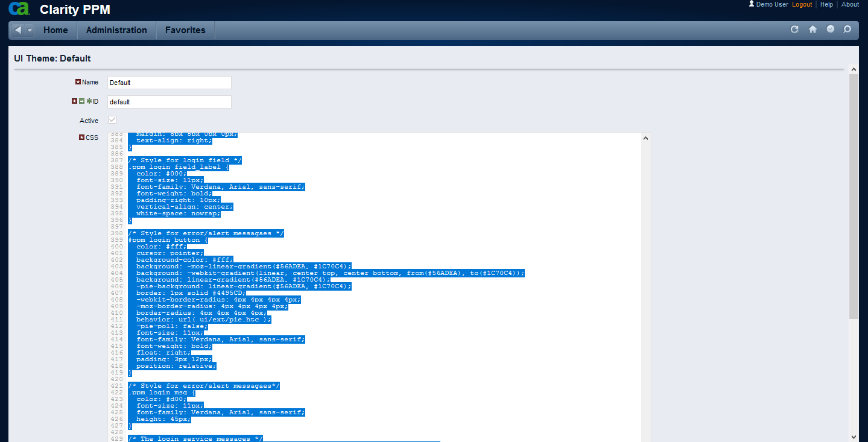Click CSS line 'float: right;'

(x=163, y=353)
